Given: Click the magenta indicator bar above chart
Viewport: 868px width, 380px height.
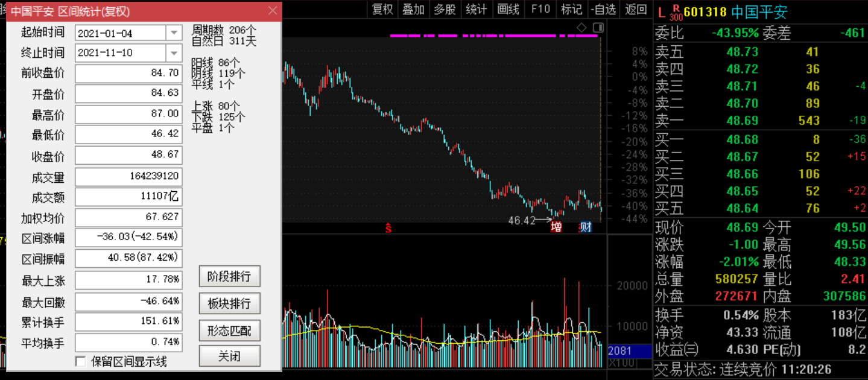Looking at the screenshot, I should point(493,36).
